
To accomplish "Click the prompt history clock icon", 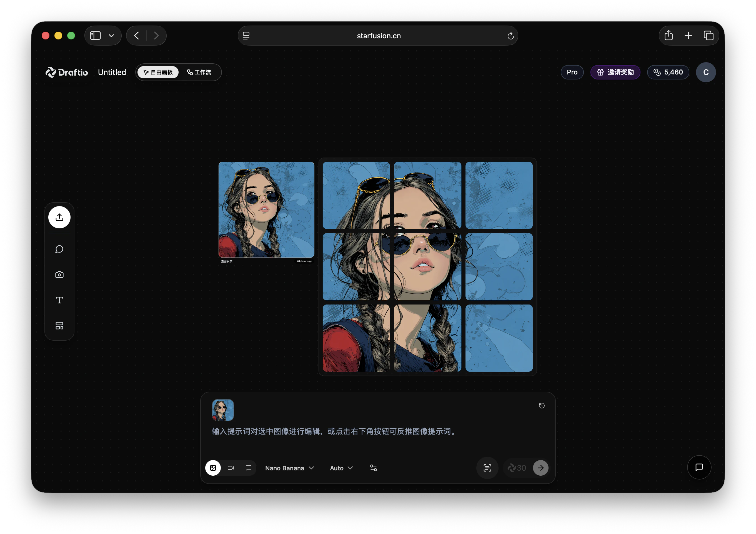I will (x=542, y=406).
